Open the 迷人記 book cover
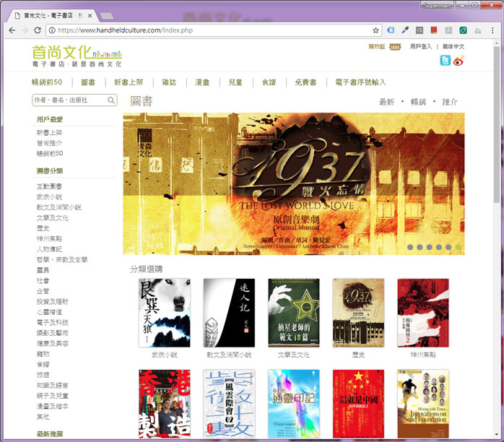 tap(229, 313)
